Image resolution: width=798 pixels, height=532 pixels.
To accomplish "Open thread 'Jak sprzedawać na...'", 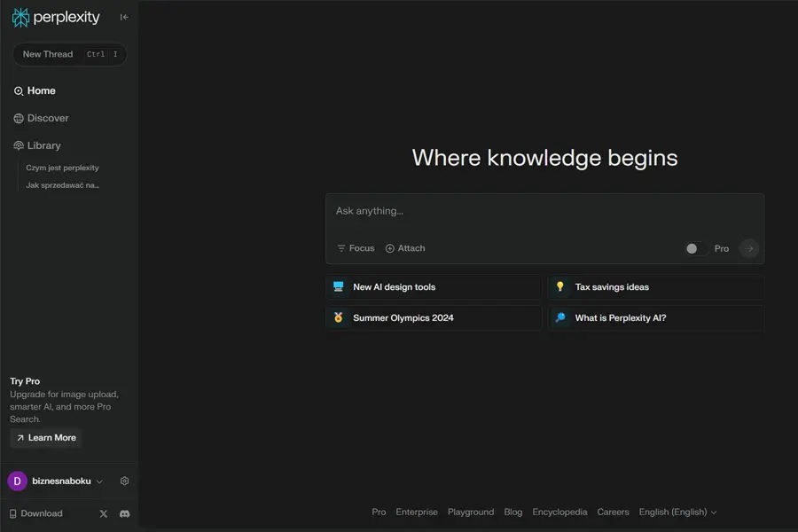I will point(63,185).
